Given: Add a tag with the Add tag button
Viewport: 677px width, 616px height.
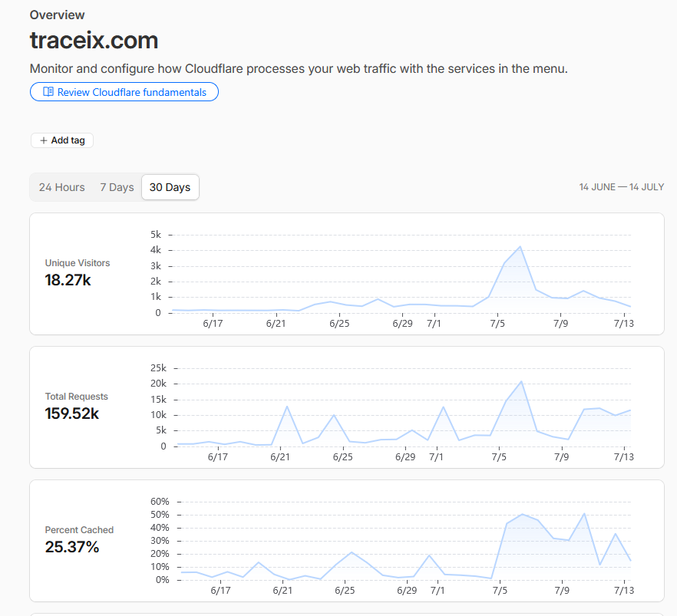Looking at the screenshot, I should (62, 140).
